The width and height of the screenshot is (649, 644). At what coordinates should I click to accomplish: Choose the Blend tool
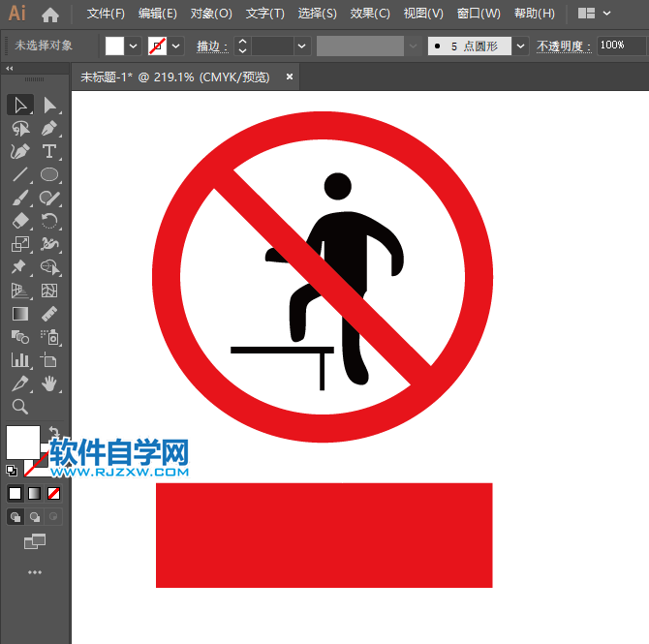[x=20, y=337]
